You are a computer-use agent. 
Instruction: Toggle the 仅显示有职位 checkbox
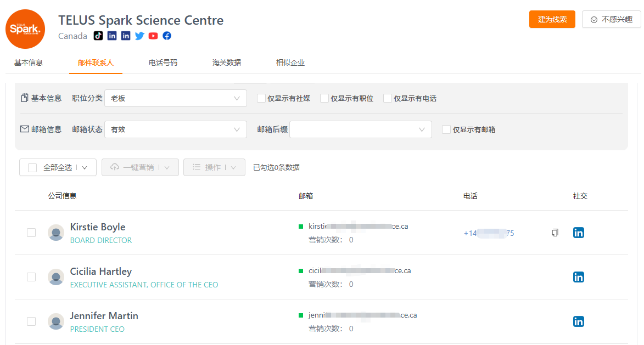[x=324, y=98]
